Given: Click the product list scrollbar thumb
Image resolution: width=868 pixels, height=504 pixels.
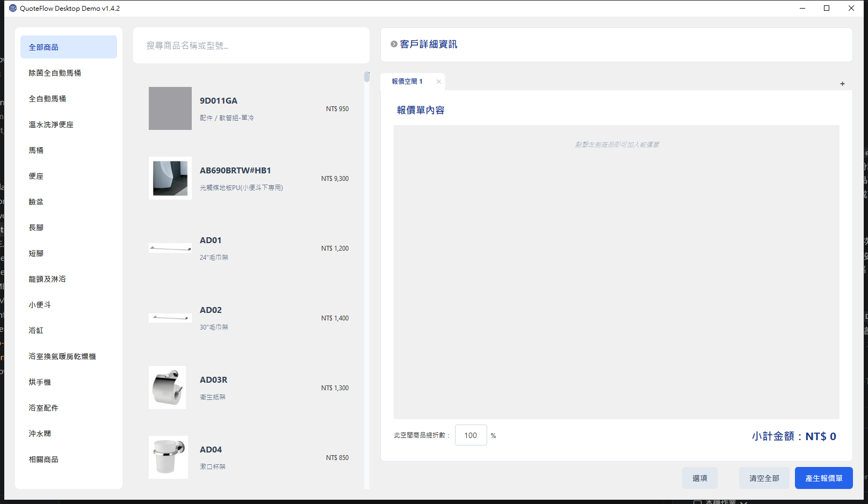Looking at the screenshot, I should 367,77.
